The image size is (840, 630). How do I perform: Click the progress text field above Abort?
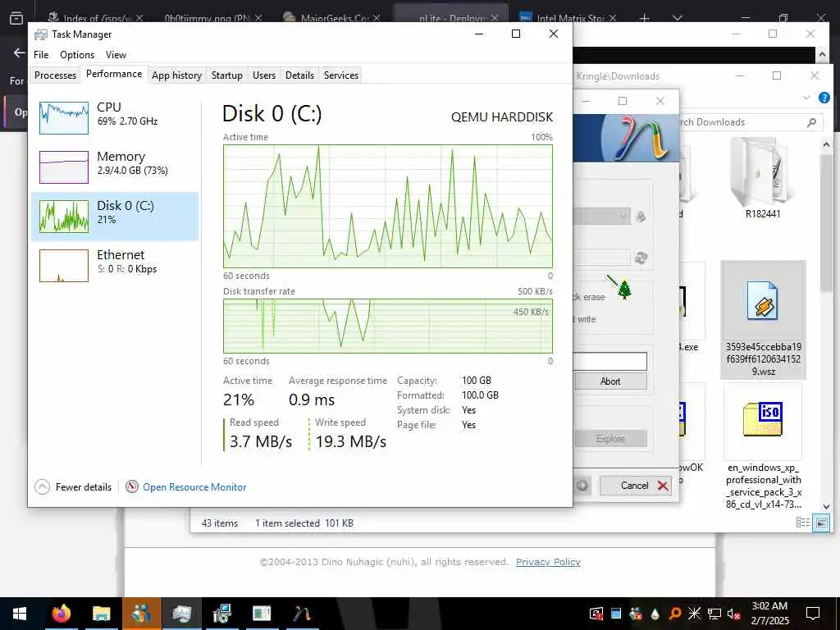pyautogui.click(x=609, y=361)
